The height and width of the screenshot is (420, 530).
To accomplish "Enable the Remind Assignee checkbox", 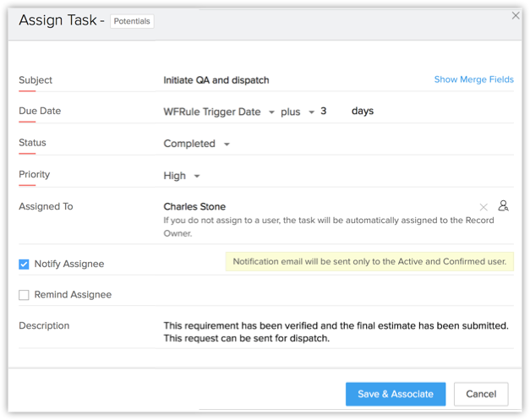I will click(x=24, y=295).
